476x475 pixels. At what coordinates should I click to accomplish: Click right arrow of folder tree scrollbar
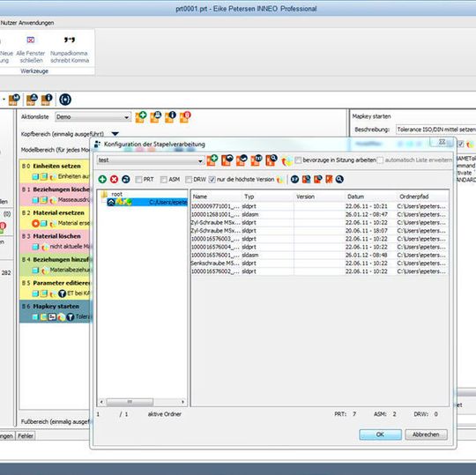[182, 402]
